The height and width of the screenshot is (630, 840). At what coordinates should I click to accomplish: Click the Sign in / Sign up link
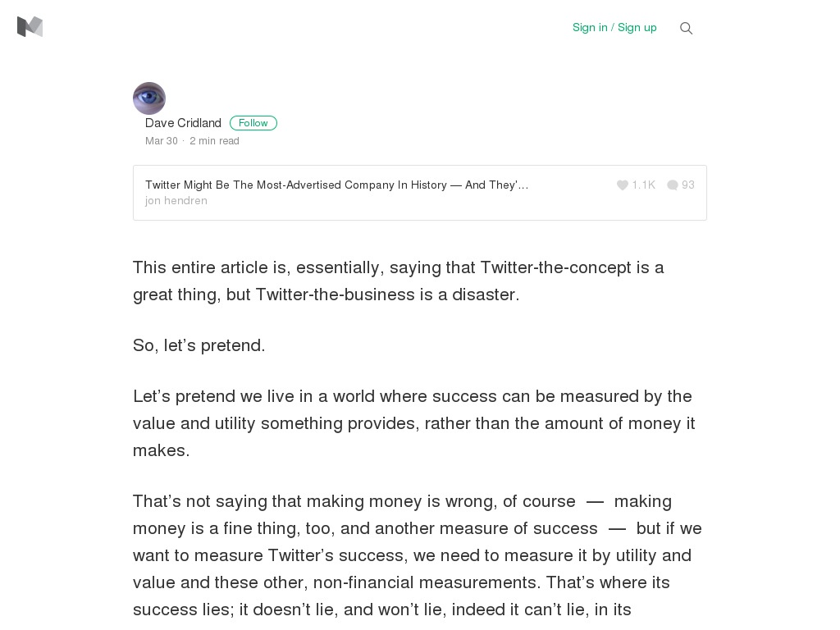click(x=614, y=27)
